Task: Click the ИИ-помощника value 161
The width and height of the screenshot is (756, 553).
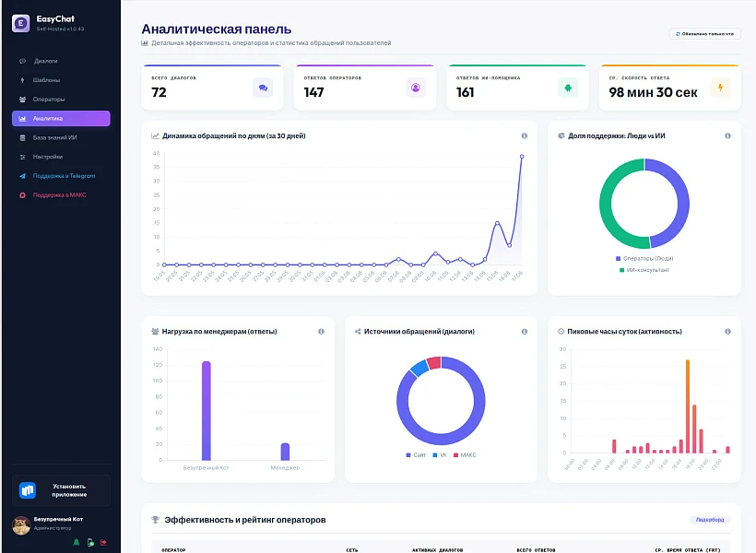Action: click(466, 92)
